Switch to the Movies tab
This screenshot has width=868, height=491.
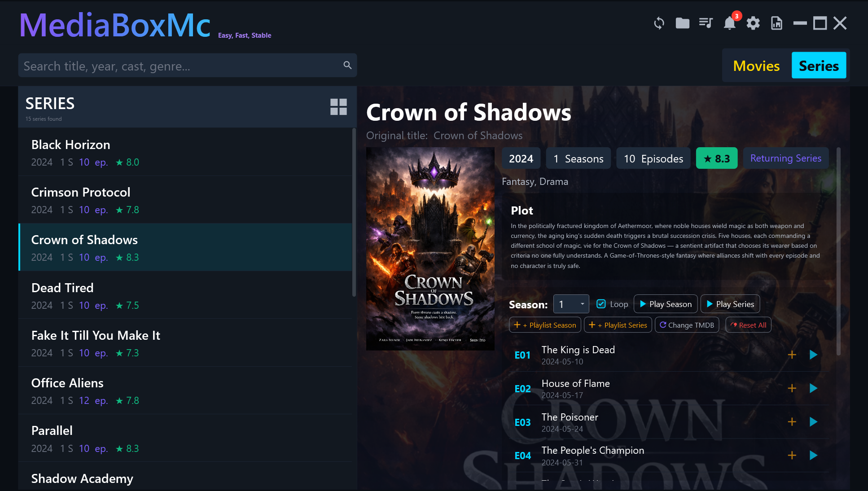(x=756, y=66)
